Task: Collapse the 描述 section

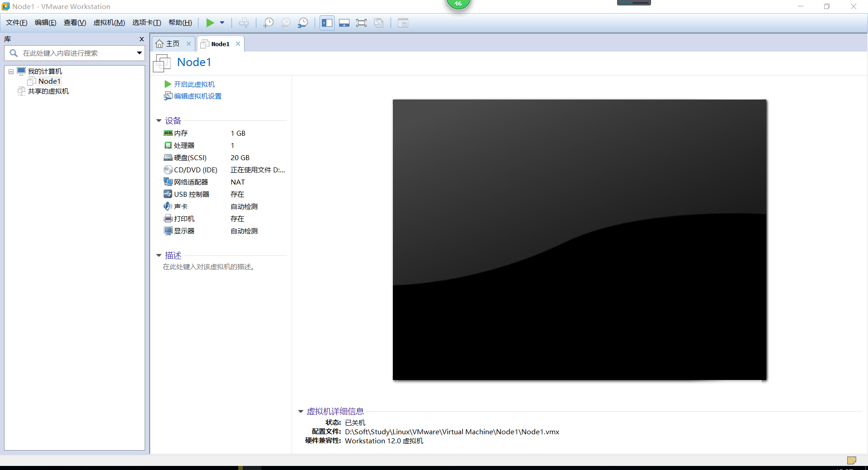Action: pos(159,256)
